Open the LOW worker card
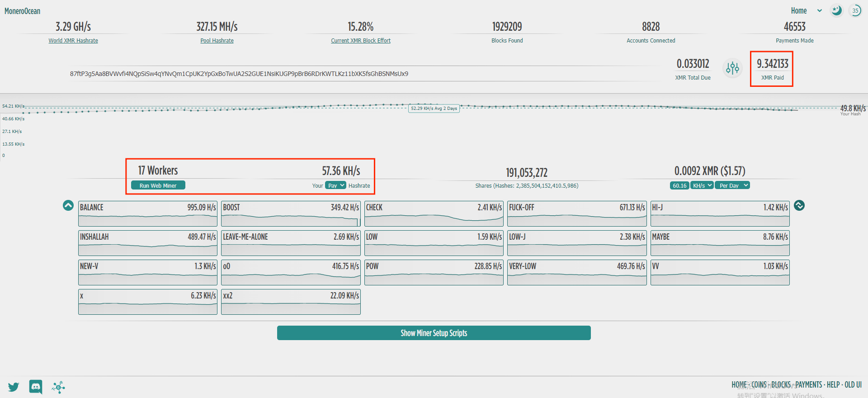The width and height of the screenshot is (868, 398). coord(434,243)
